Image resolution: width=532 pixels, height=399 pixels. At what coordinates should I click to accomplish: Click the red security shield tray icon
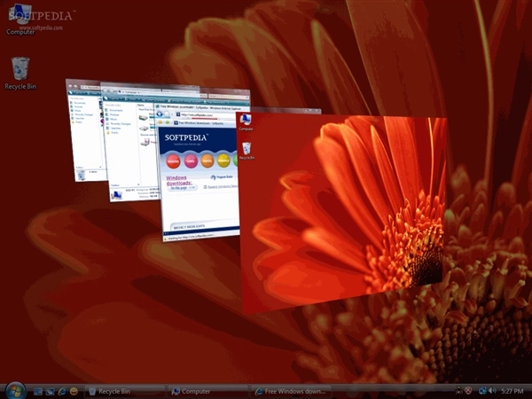pos(470,390)
